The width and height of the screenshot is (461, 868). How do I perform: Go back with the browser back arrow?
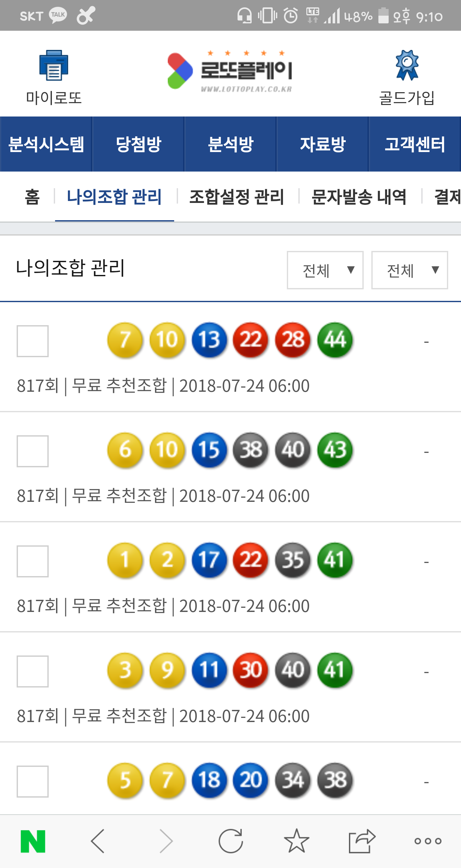click(x=98, y=841)
